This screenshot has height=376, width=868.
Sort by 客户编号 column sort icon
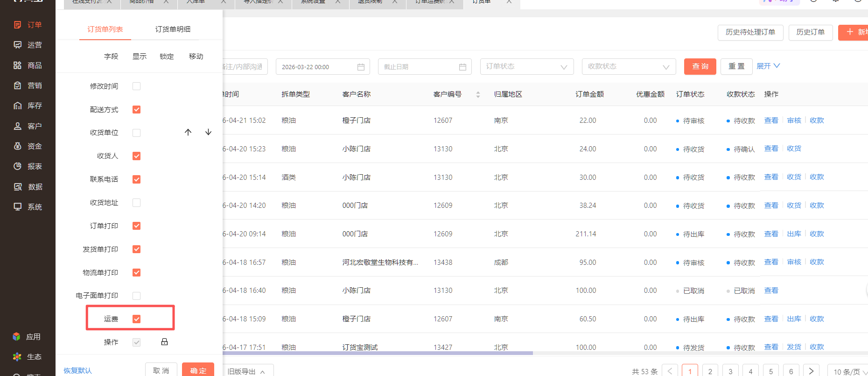(478, 94)
